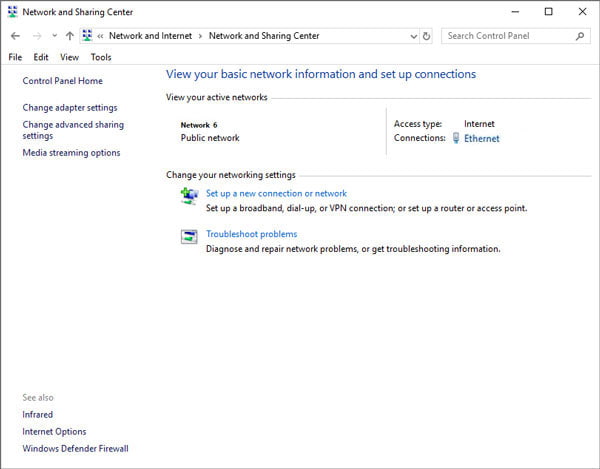
Task: Open Change advanced sharing settings
Action: pyautogui.click(x=73, y=130)
